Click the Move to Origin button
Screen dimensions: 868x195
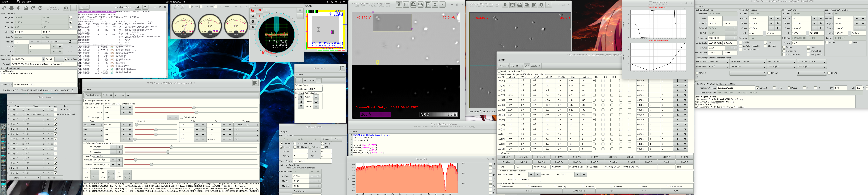[52, 42]
